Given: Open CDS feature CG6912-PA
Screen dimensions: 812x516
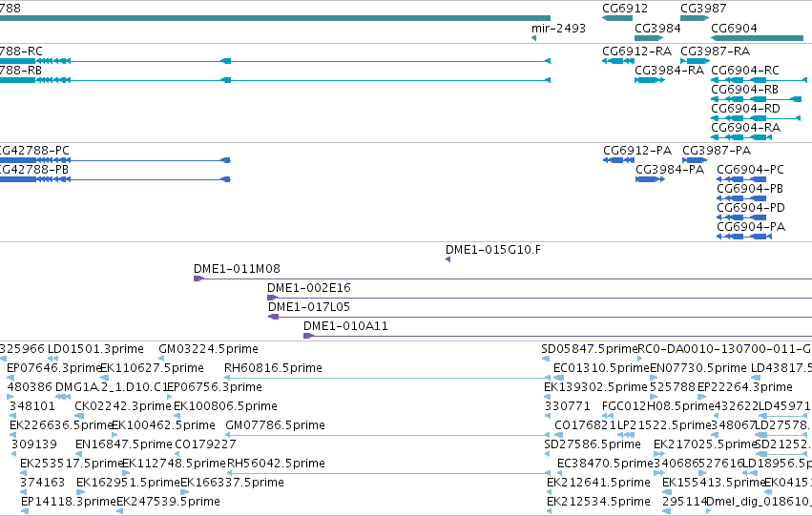Looking at the screenshot, I should point(637,151).
